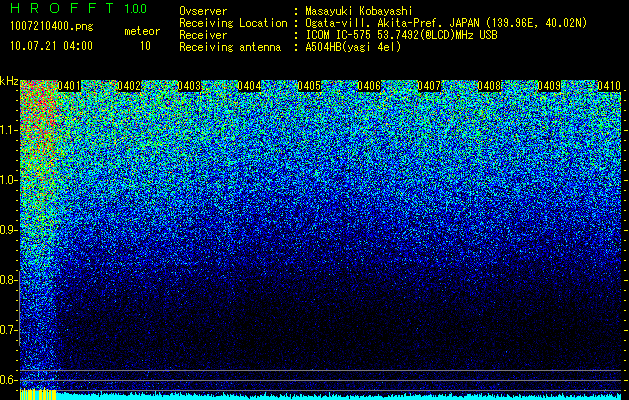
Task: Click the 0403 time marker
Action: click(189, 86)
